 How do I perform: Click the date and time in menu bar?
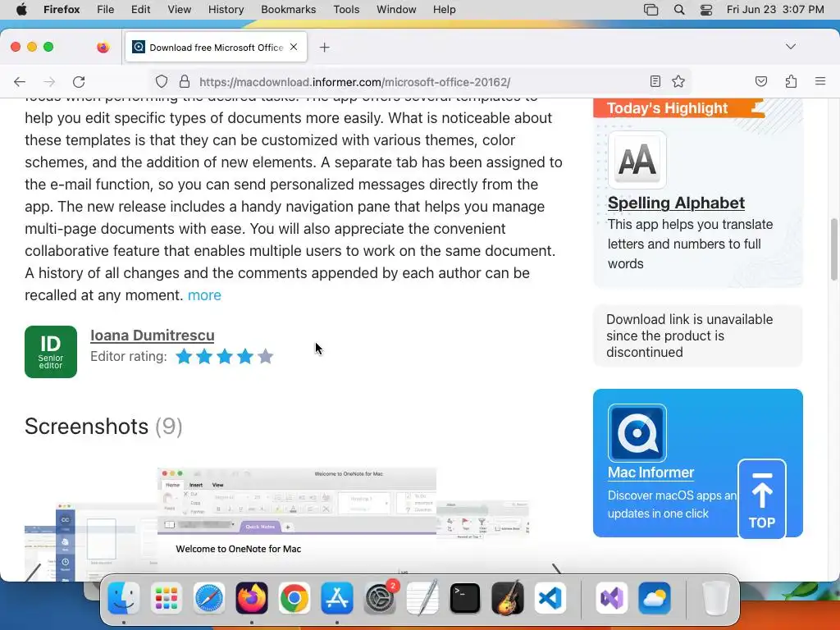774,10
